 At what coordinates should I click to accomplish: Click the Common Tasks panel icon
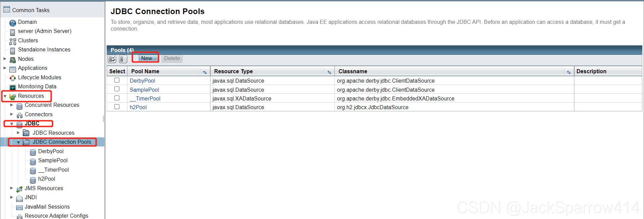[7, 10]
